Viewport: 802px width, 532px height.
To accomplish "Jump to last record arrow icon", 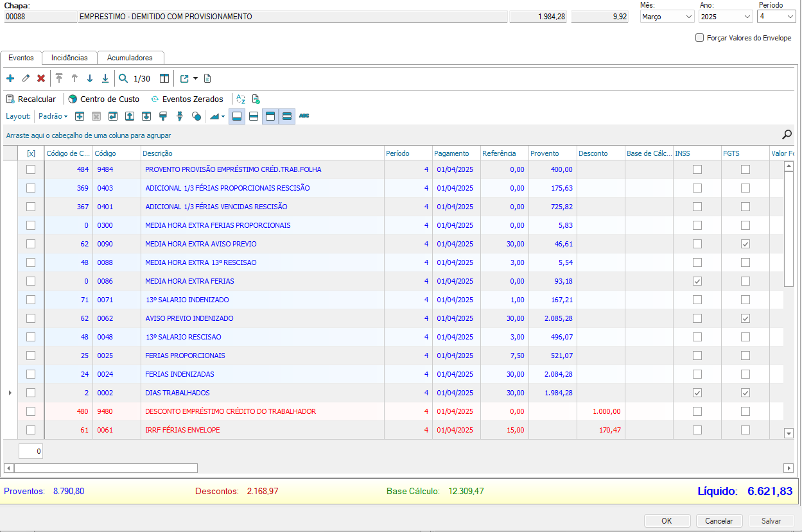I will tap(105, 78).
